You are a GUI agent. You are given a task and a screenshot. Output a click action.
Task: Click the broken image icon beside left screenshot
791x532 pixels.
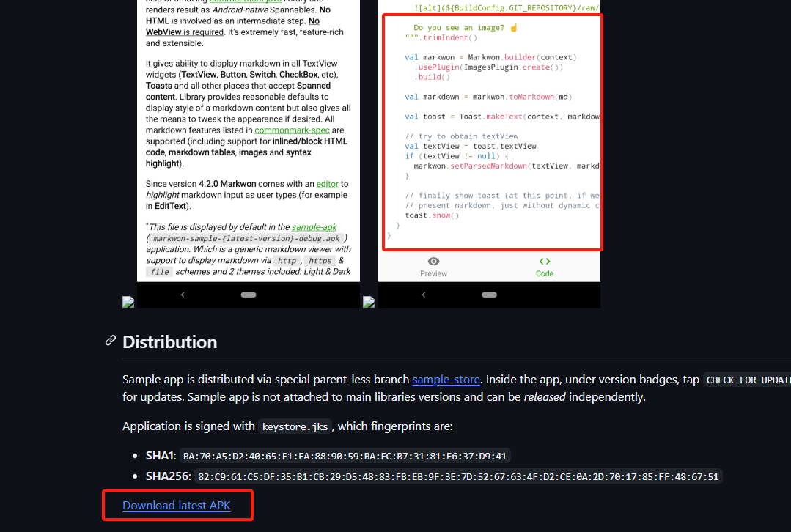click(x=128, y=302)
